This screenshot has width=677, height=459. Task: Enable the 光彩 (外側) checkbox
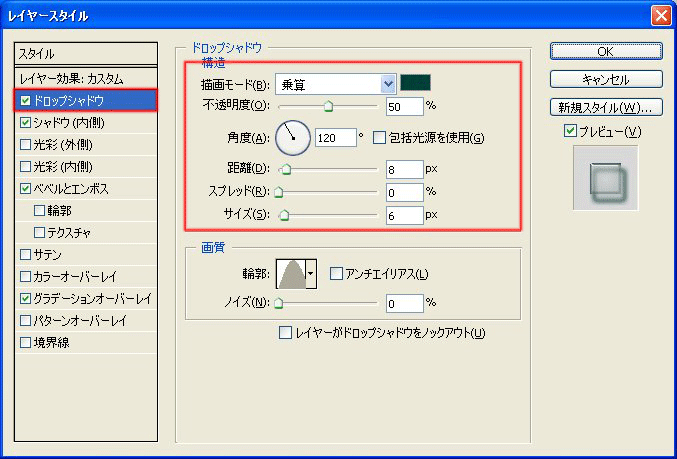coord(25,145)
